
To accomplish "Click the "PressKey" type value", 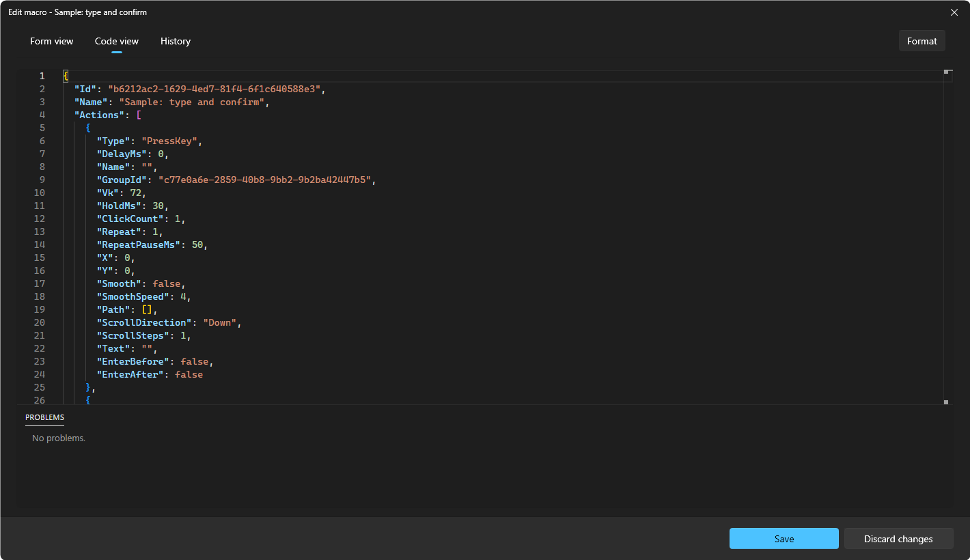I will [x=169, y=141].
